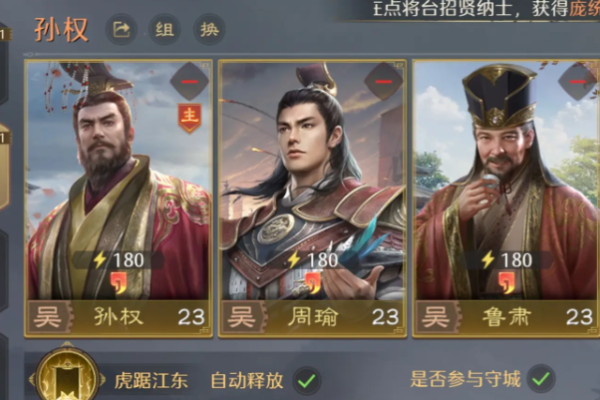Remove 鲁肃 using red minus icon
Viewport: 600px width, 400px height.
pos(578,82)
